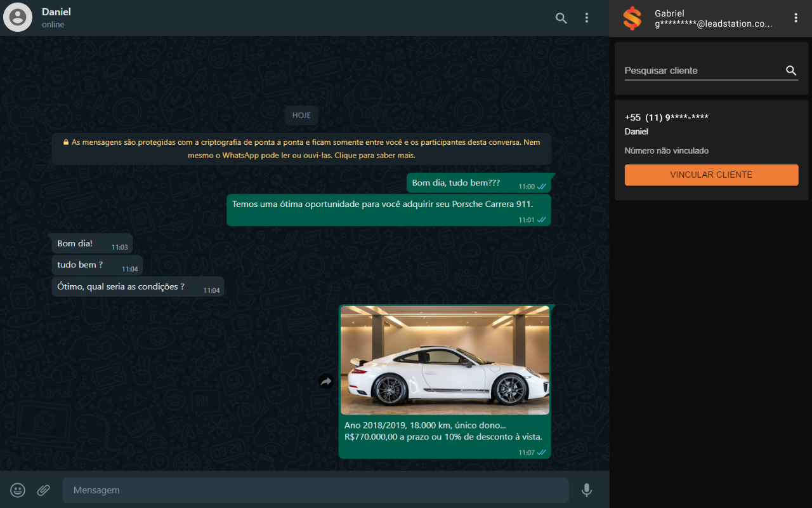The image size is (812, 508).
Task: Open the chat options menu
Action: pyautogui.click(x=587, y=18)
